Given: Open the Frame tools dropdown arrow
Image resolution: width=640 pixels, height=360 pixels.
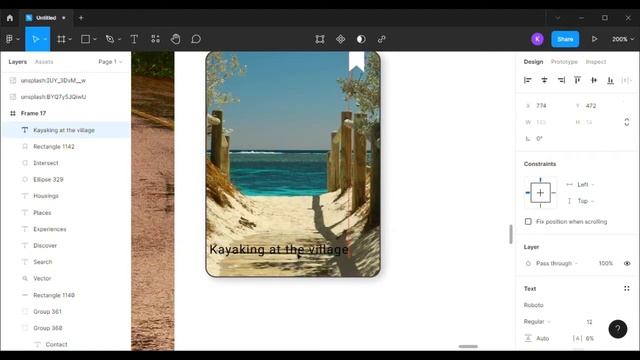Looking at the screenshot, I should pos(70,39).
